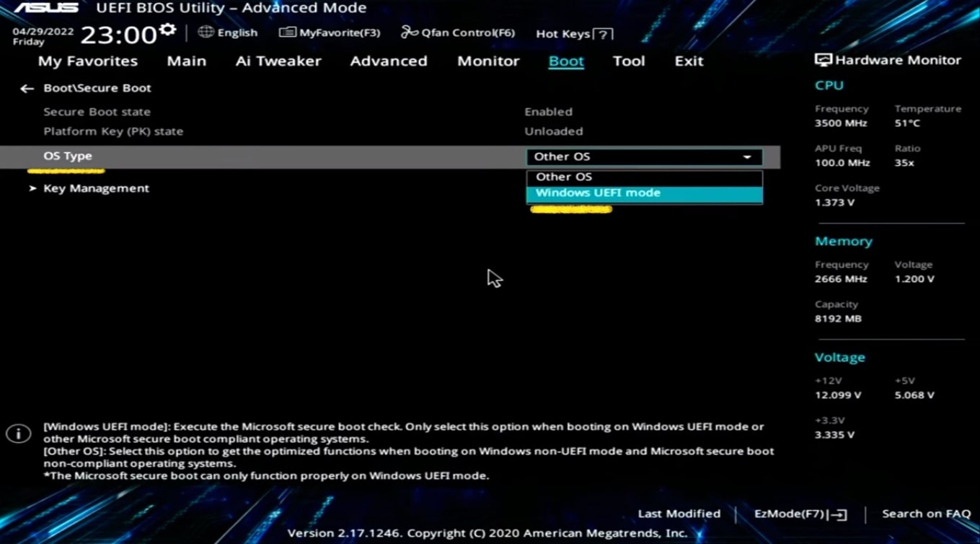Click CPU frequency value 3500 MHz

pos(841,123)
